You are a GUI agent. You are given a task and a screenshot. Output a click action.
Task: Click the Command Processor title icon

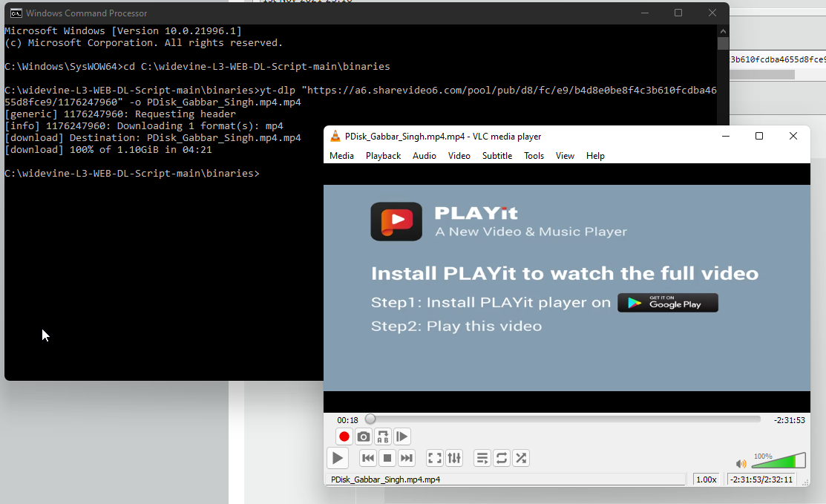(x=16, y=13)
